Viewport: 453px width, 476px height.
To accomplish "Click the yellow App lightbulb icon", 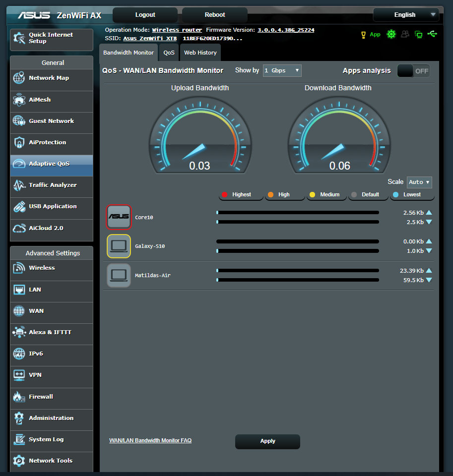I will tap(363, 35).
